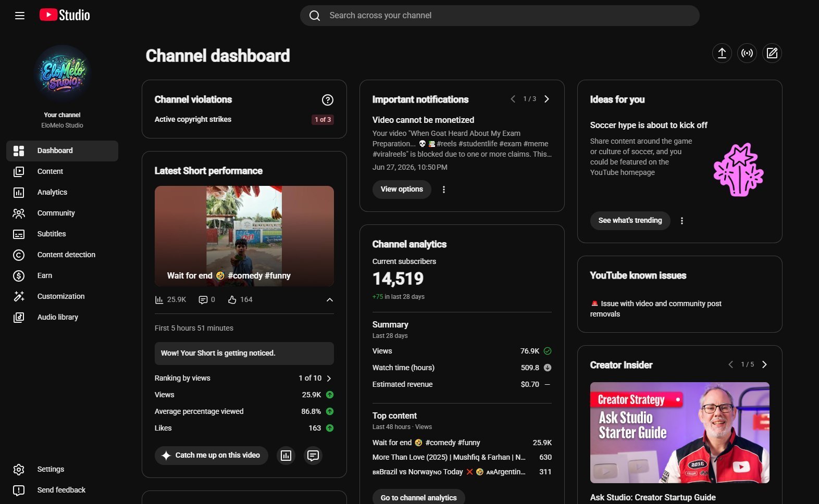Click the 1 of 3 copyright strikes badge
Screen dimensions: 819x504
(322, 119)
